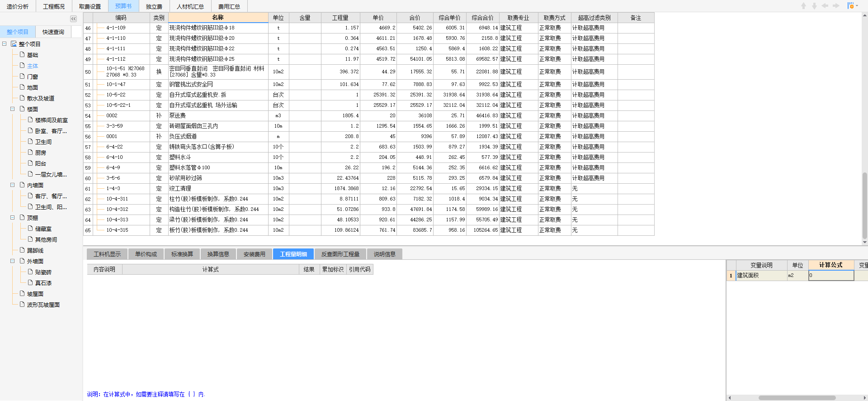The height and width of the screenshot is (401, 868).
Task: Select row 52 自升式塔式起重机安.拆
Action: [368, 95]
